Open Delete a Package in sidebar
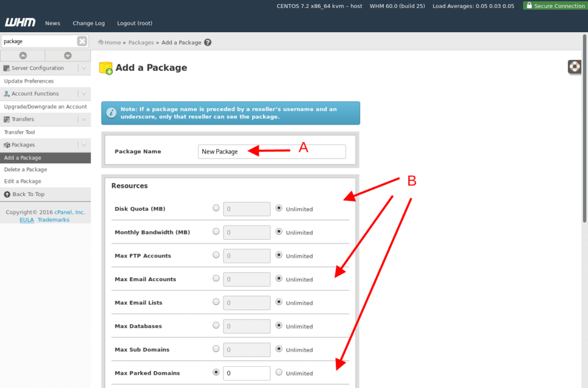Viewport: 588px width, 388px height. [x=25, y=170]
